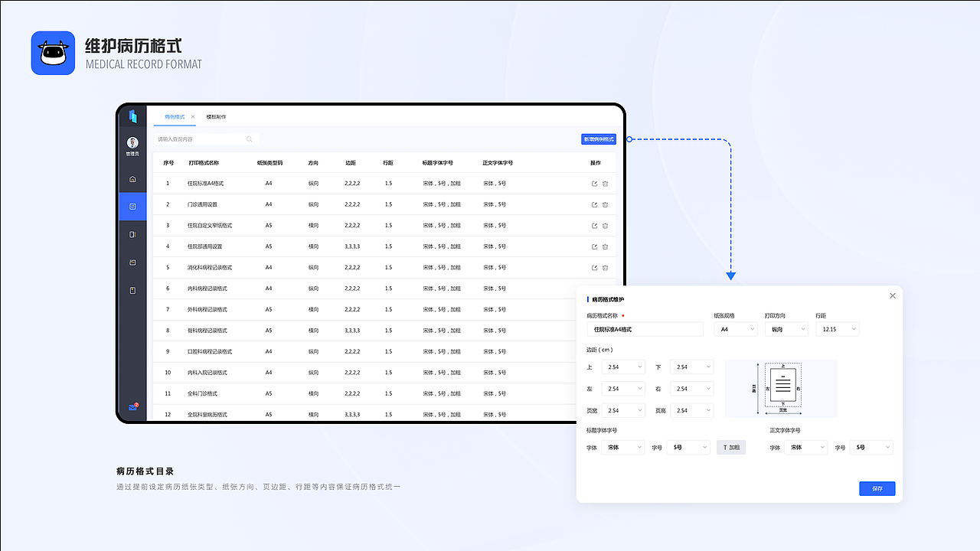
Task: Select the 内科病程记录格式 row name
Action: pos(207,289)
